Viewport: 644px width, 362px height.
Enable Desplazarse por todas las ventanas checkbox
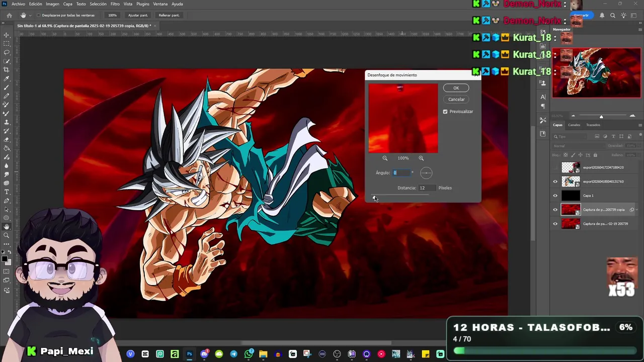click(38, 15)
